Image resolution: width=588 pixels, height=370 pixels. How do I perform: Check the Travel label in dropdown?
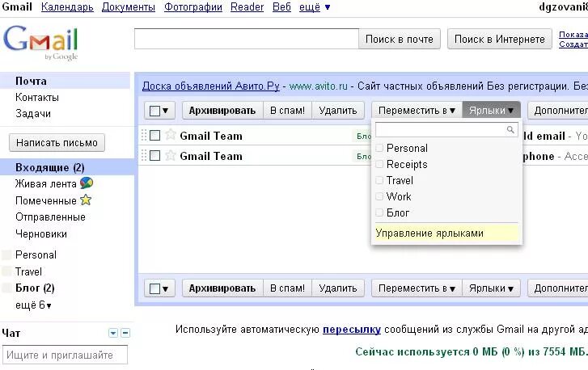point(379,180)
